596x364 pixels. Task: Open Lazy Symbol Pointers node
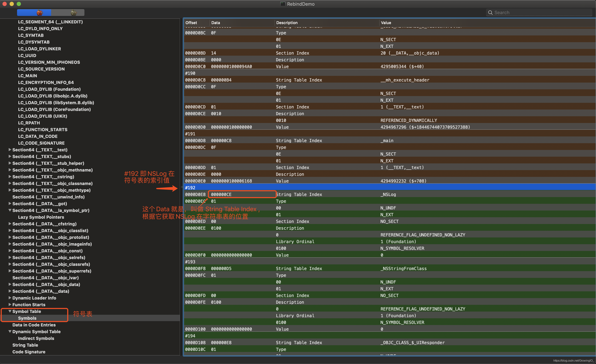(41, 217)
